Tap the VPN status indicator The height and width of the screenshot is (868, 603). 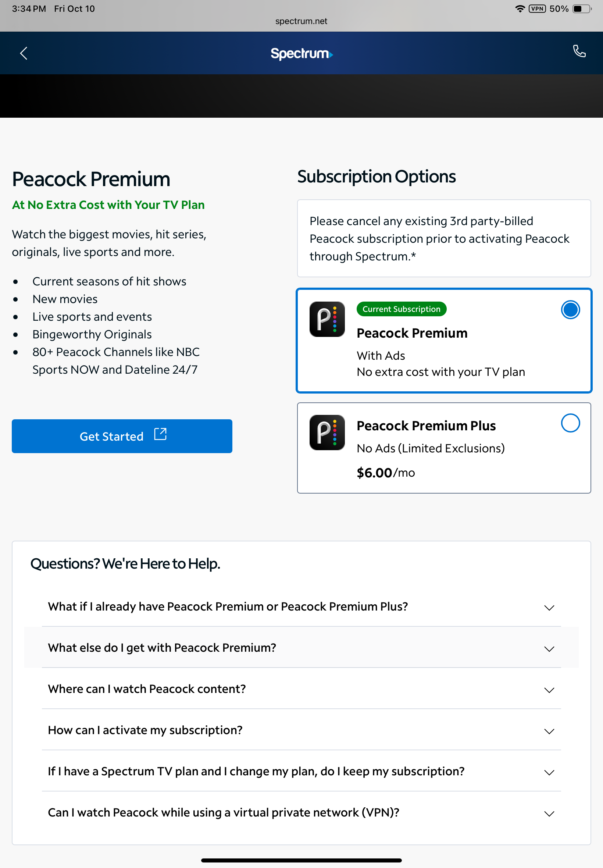click(x=537, y=9)
